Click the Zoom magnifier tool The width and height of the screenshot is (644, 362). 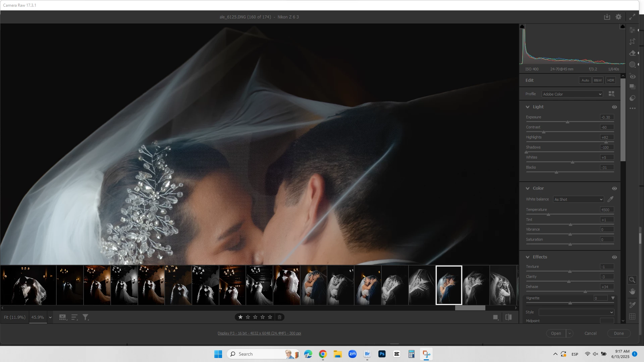coord(632,280)
